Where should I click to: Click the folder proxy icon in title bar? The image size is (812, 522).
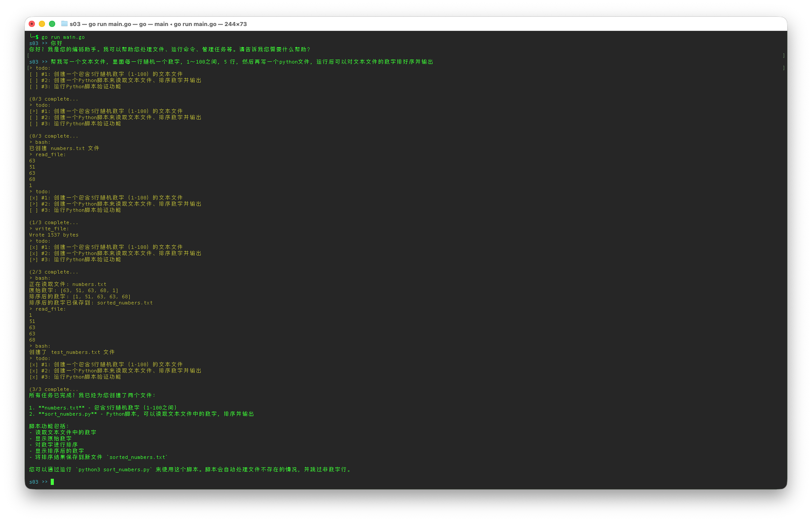pyautogui.click(x=64, y=24)
